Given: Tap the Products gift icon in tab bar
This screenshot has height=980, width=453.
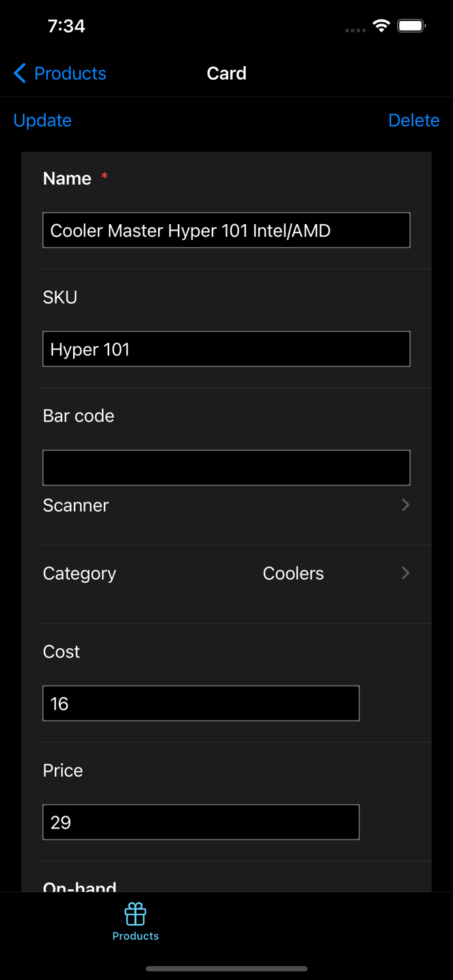Looking at the screenshot, I should click(135, 915).
